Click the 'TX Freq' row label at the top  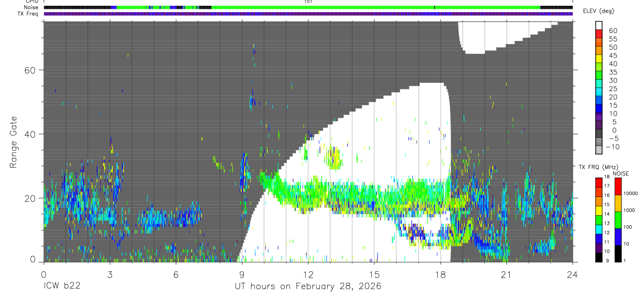click(29, 14)
